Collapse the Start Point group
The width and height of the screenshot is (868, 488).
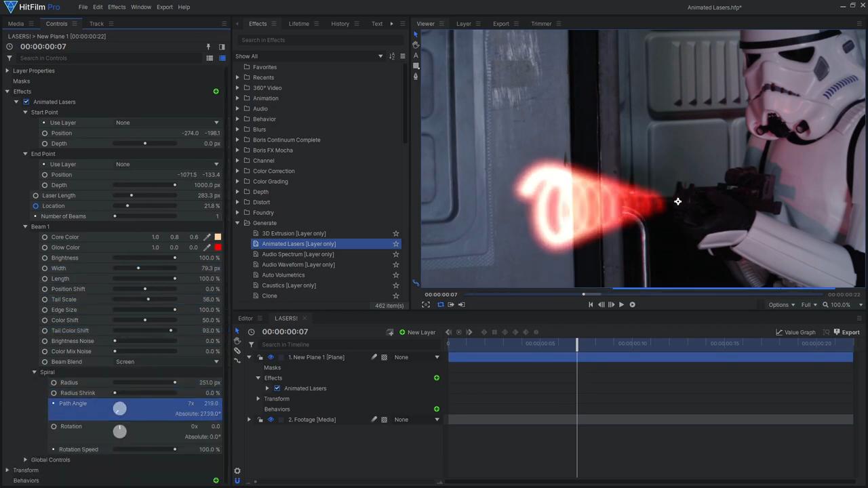25,113
